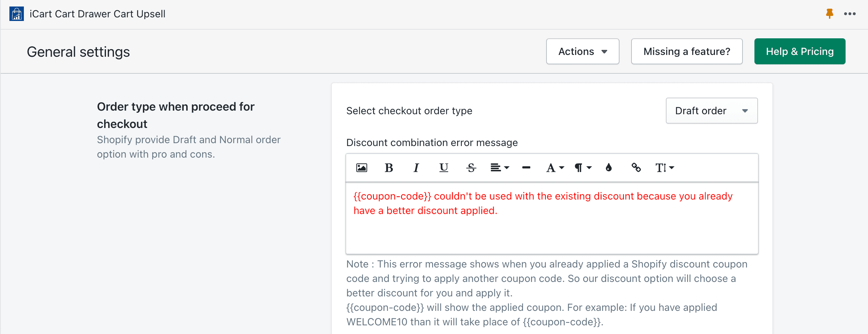Pin the app using the pin icon
The width and height of the screenshot is (868, 334).
click(830, 14)
